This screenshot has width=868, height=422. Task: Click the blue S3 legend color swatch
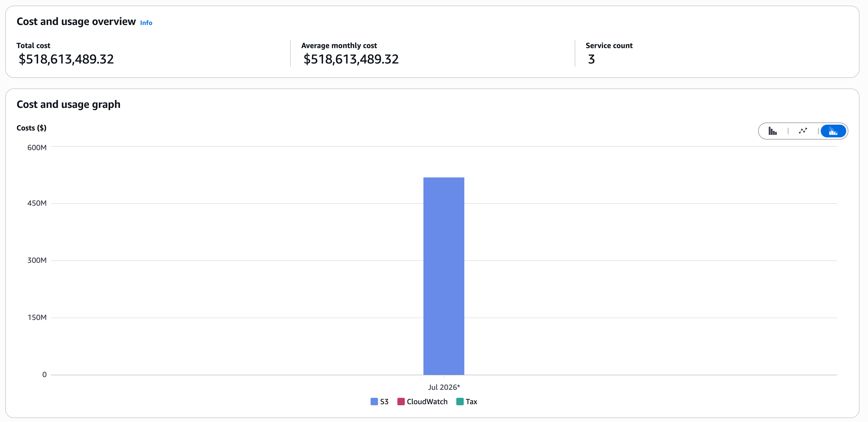pyautogui.click(x=374, y=402)
